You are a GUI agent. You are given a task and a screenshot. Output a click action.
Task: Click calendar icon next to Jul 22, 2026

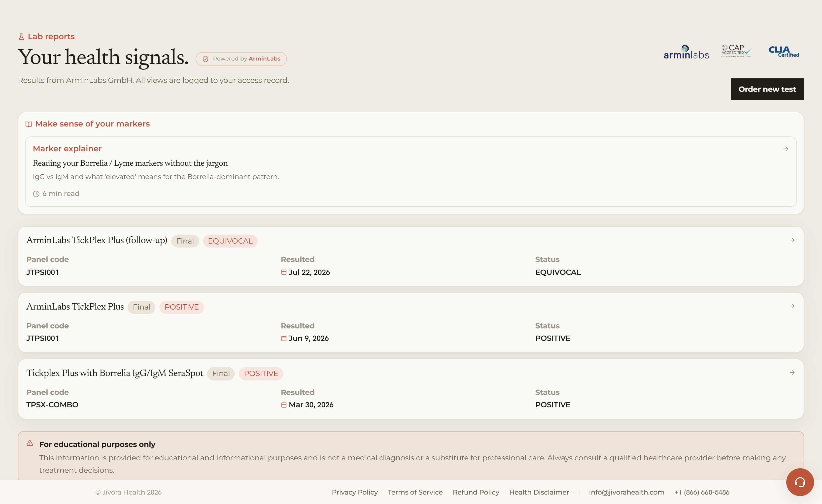284,272
